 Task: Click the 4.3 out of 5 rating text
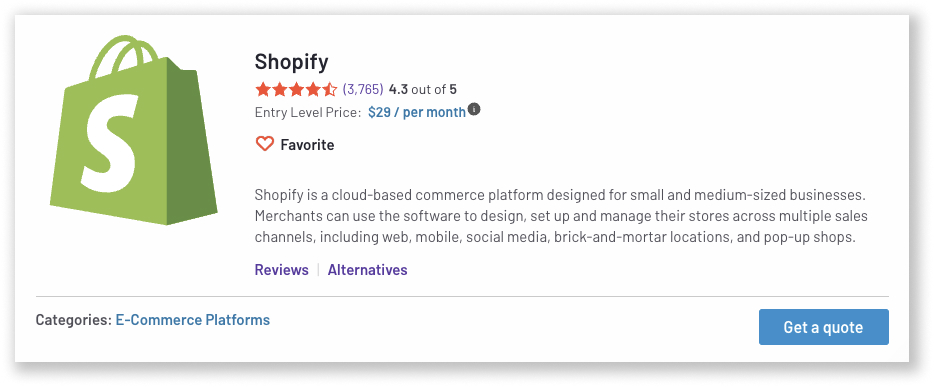pos(423,90)
